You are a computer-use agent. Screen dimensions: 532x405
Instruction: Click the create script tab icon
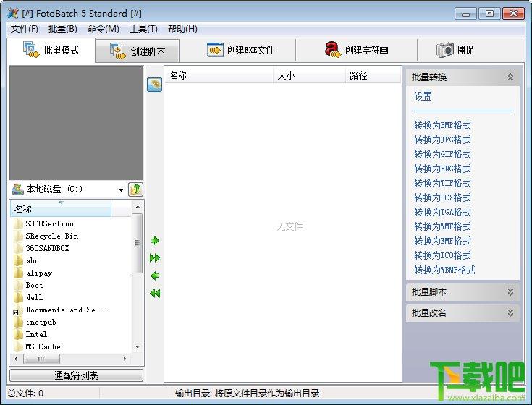pyautogui.click(x=118, y=51)
